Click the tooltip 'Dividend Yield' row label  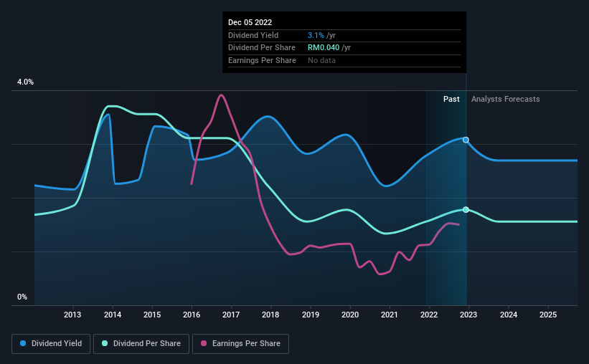[253, 35]
